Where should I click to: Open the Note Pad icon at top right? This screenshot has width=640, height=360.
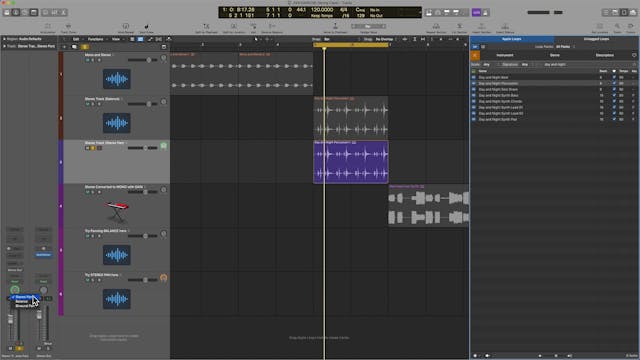(x=615, y=13)
